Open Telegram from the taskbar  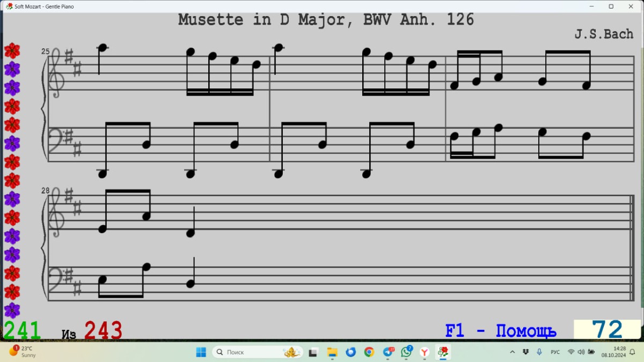tap(388, 352)
